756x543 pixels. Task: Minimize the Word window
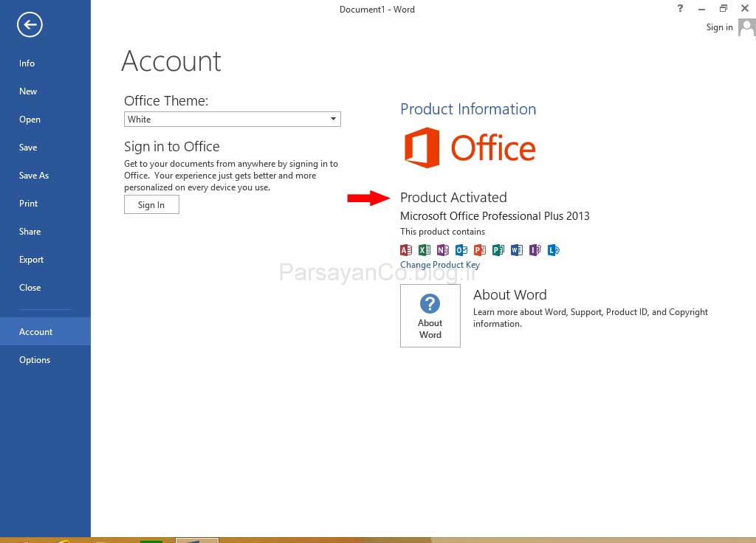coord(701,8)
